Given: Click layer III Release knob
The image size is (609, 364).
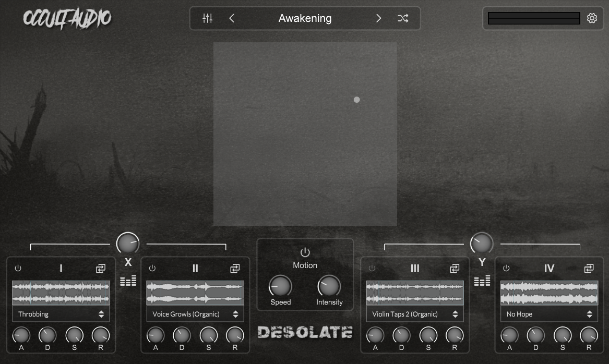Looking at the screenshot, I should point(455,335).
